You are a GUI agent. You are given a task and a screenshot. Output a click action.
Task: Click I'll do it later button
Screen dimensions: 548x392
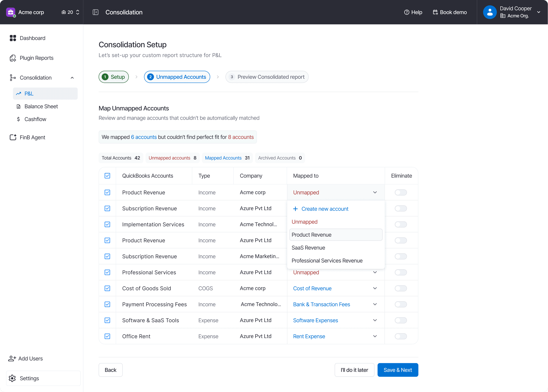click(354, 370)
